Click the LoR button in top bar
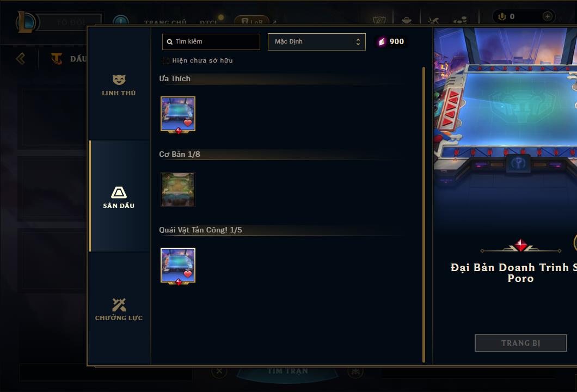The width and height of the screenshot is (577, 392). (x=251, y=21)
